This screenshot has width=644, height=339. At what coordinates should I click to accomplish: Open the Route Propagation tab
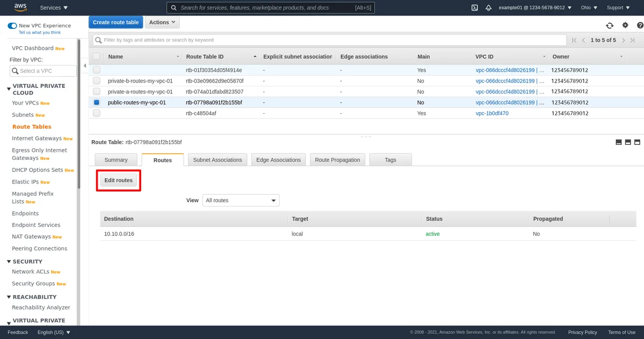click(x=337, y=160)
